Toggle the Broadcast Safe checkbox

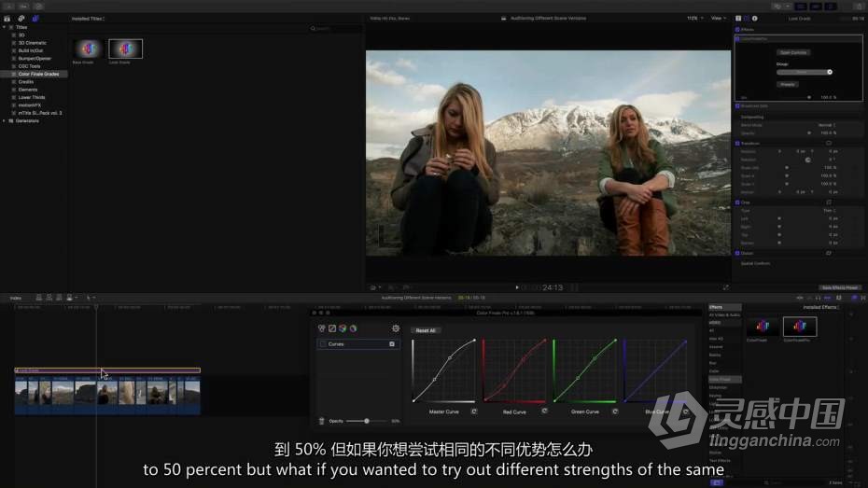coord(737,105)
